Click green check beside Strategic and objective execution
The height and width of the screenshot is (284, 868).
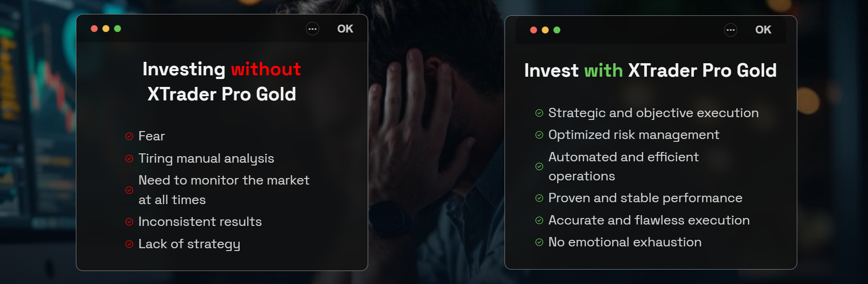539,113
